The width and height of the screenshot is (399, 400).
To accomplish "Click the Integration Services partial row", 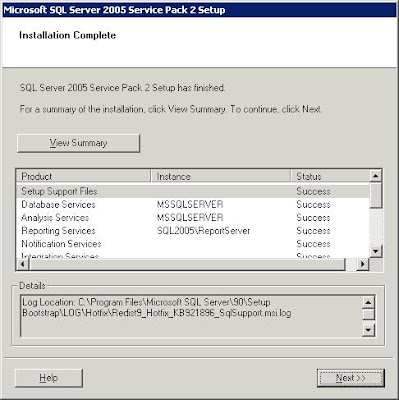I will [193, 256].
